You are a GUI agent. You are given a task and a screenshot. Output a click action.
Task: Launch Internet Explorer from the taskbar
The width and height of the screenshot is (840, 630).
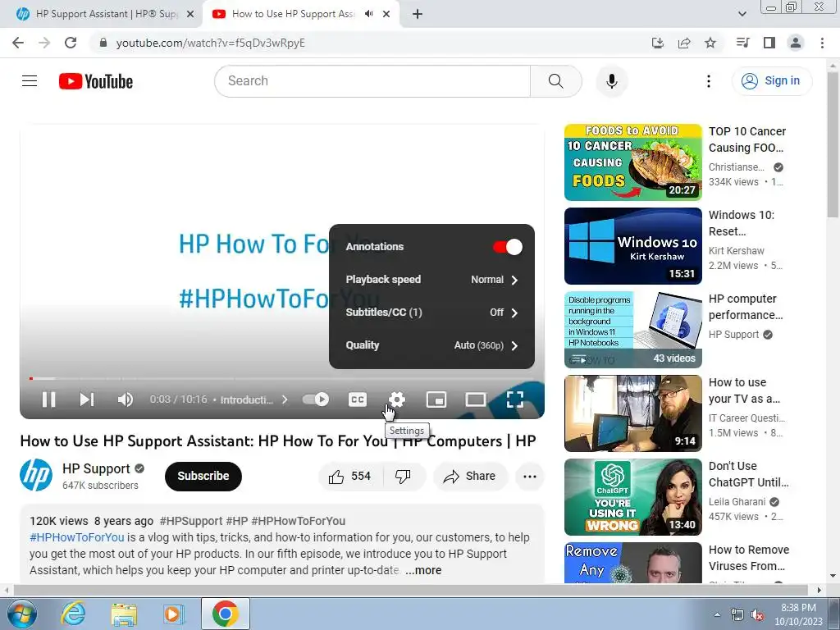(x=73, y=614)
